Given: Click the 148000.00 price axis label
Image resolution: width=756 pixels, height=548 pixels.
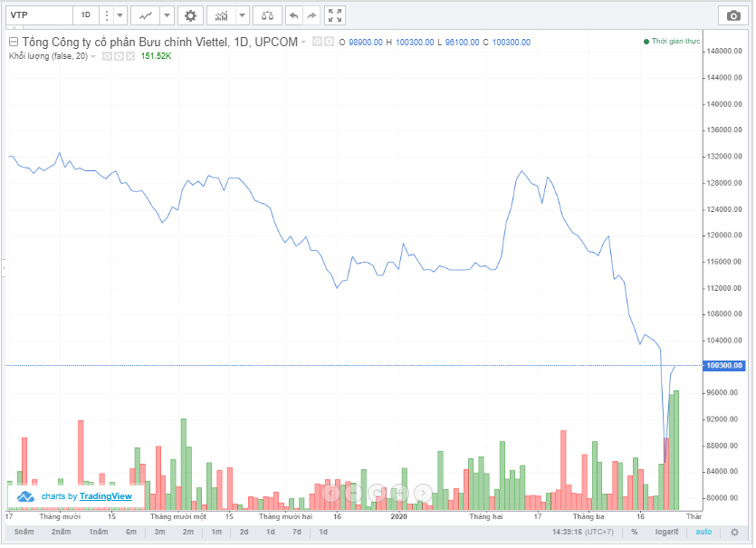Looking at the screenshot, I should 724,51.
